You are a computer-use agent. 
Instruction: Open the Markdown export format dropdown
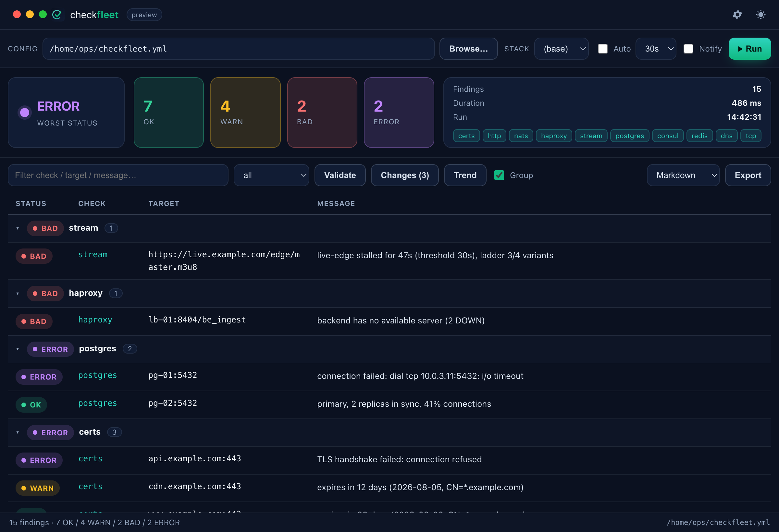coord(683,175)
